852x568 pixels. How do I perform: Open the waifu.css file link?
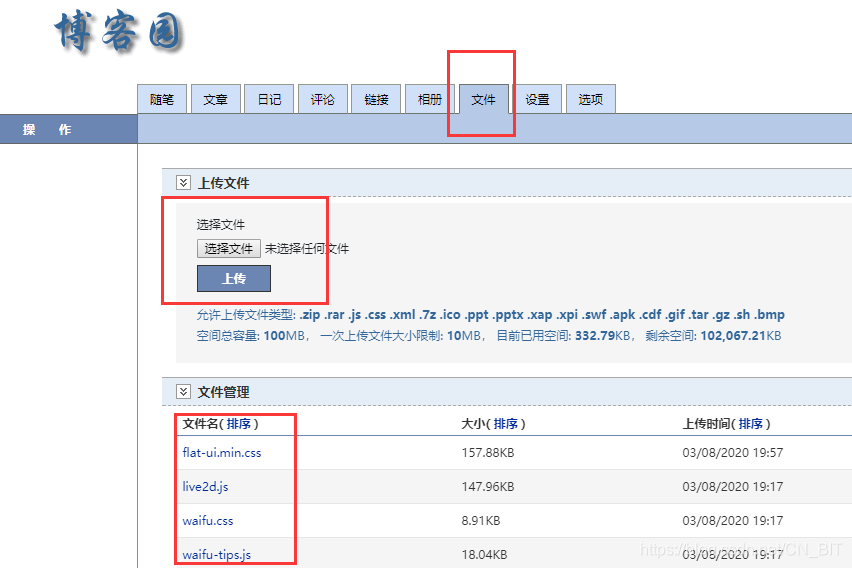[208, 520]
